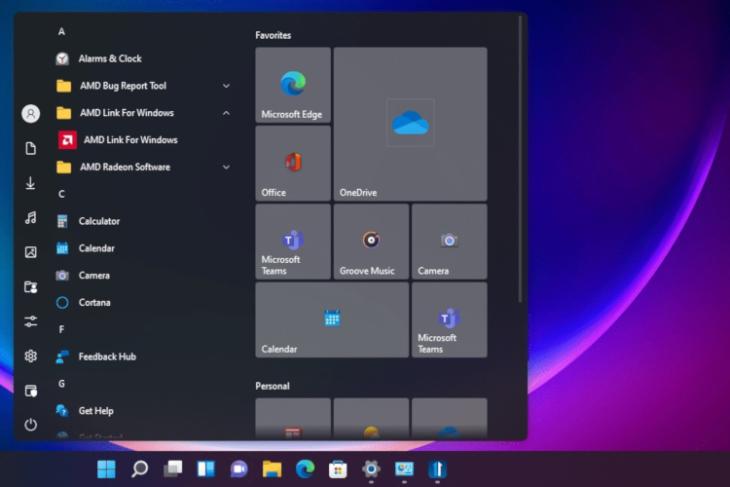The width and height of the screenshot is (730, 487).
Task: Open the monitor app on taskbar
Action: coord(404,469)
